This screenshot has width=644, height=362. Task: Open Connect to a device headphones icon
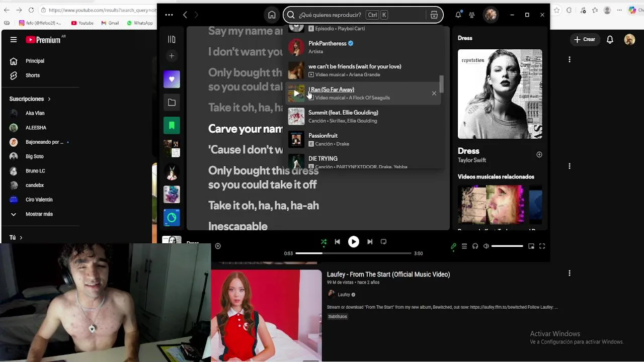475,246
